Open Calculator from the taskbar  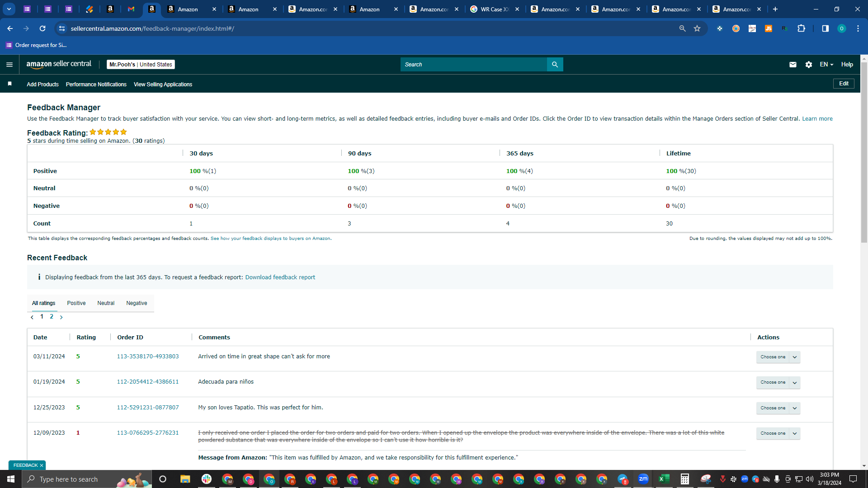point(685,479)
